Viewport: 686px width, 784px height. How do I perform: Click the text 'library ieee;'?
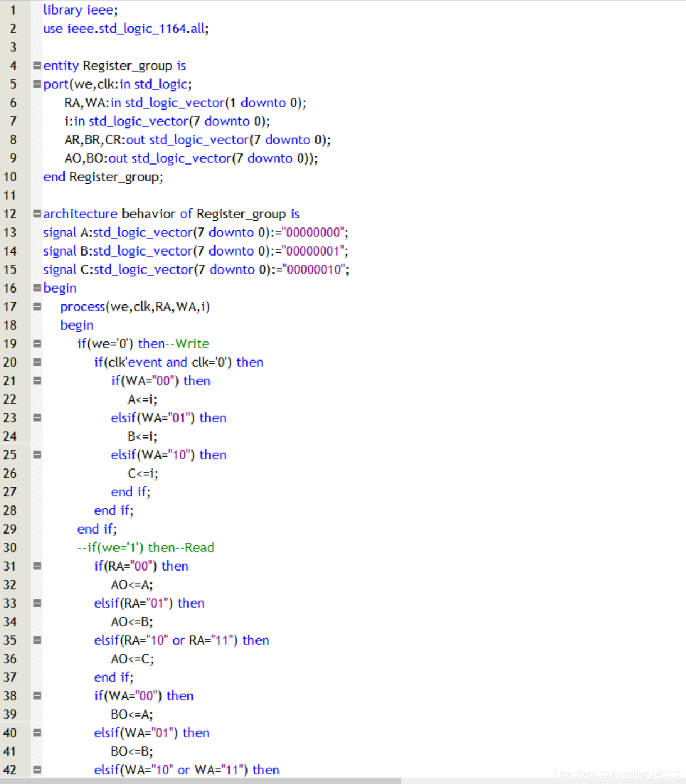[80, 10]
